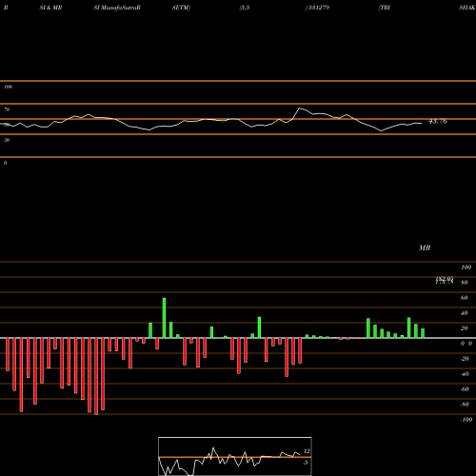Click the RSI axis label '30'
Image resolution: width=476 pixels, height=476 pixels.
pos(7,140)
